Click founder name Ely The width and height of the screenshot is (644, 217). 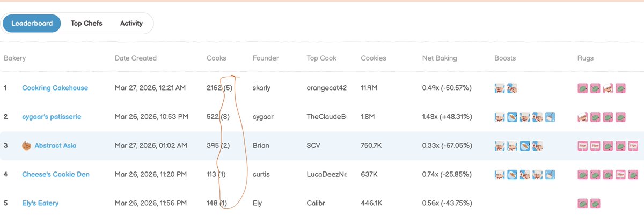coord(257,204)
